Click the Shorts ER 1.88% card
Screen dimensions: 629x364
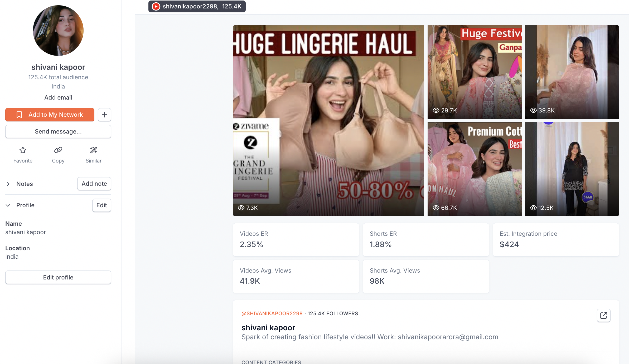(426, 240)
